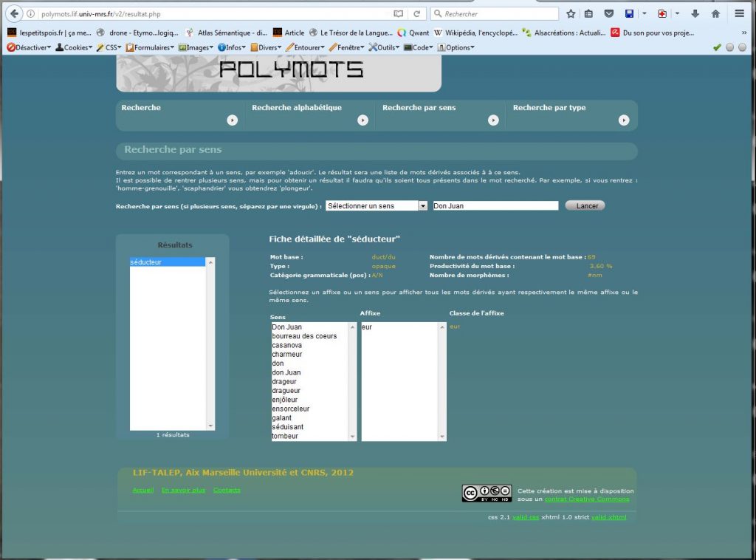This screenshot has height=560, width=756.
Task: Reload the page with the refresh icon
Action: [417, 13]
